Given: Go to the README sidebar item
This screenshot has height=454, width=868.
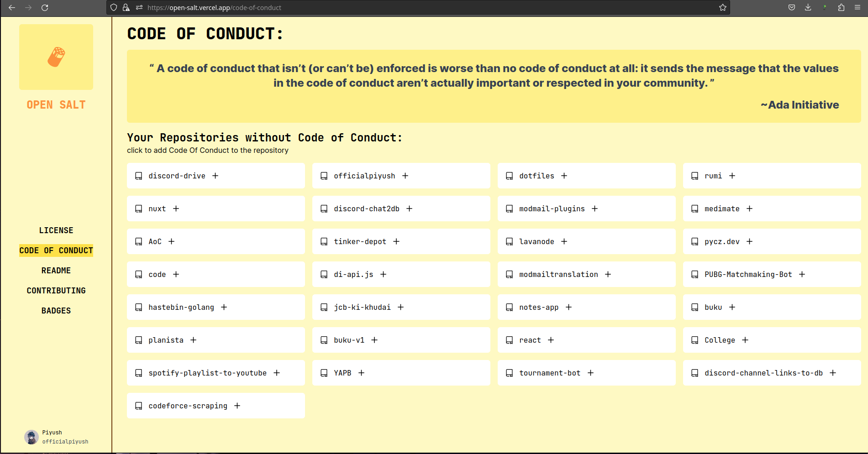Looking at the screenshot, I should [56, 271].
